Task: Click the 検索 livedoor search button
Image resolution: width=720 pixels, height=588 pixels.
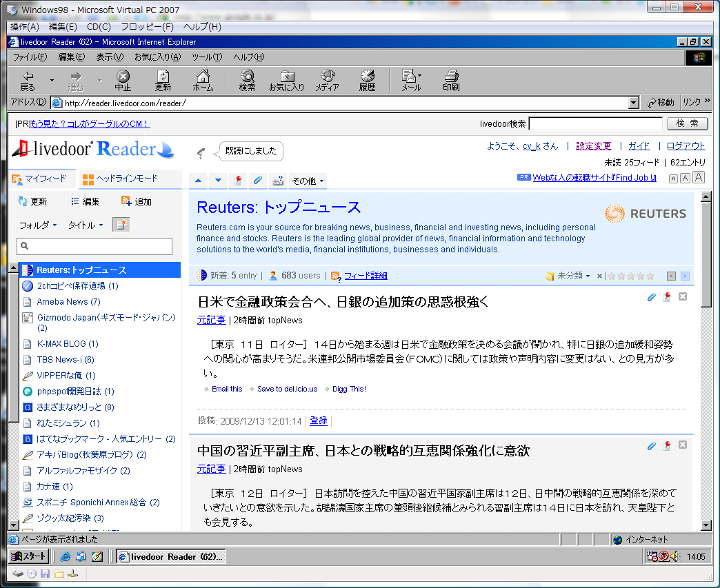Action: click(688, 123)
